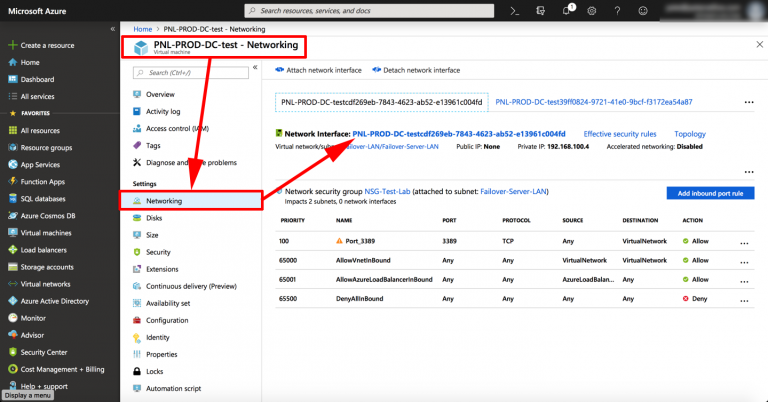
Task: Open portal settings gear
Action: [x=592, y=11]
